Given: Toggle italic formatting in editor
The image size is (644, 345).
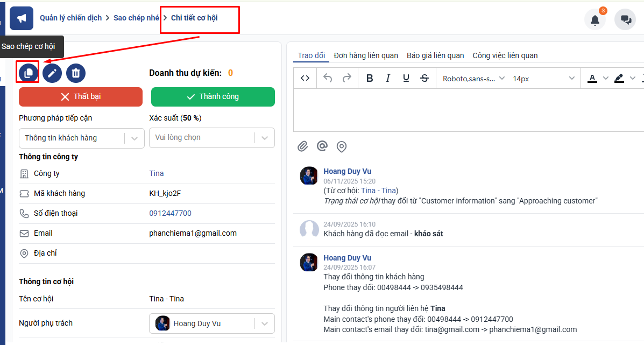Looking at the screenshot, I should tap(387, 79).
